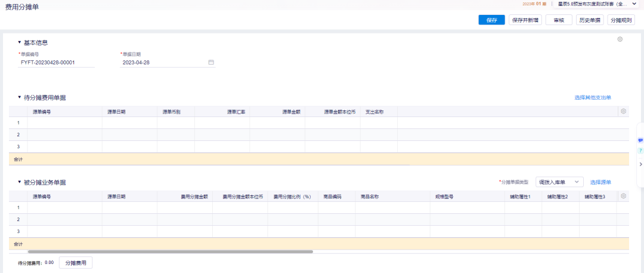The width and height of the screenshot is (644, 273).
Task: Click the 保存并新增 button
Action: click(525, 20)
